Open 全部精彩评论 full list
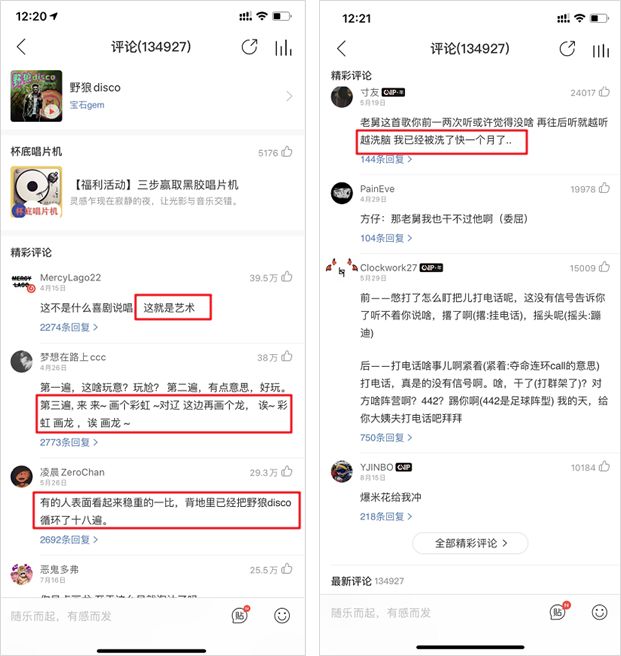This screenshot has width=621, height=656. pos(470,543)
